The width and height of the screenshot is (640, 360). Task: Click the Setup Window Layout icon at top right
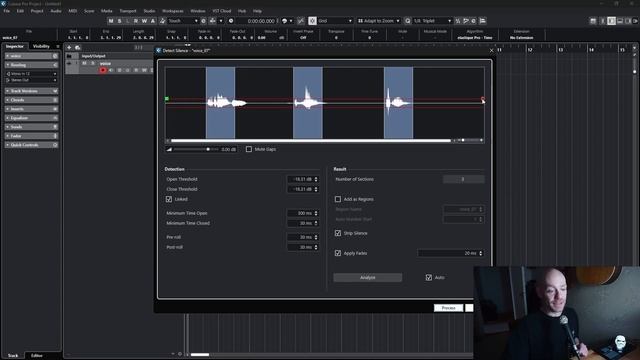[x=593, y=21]
